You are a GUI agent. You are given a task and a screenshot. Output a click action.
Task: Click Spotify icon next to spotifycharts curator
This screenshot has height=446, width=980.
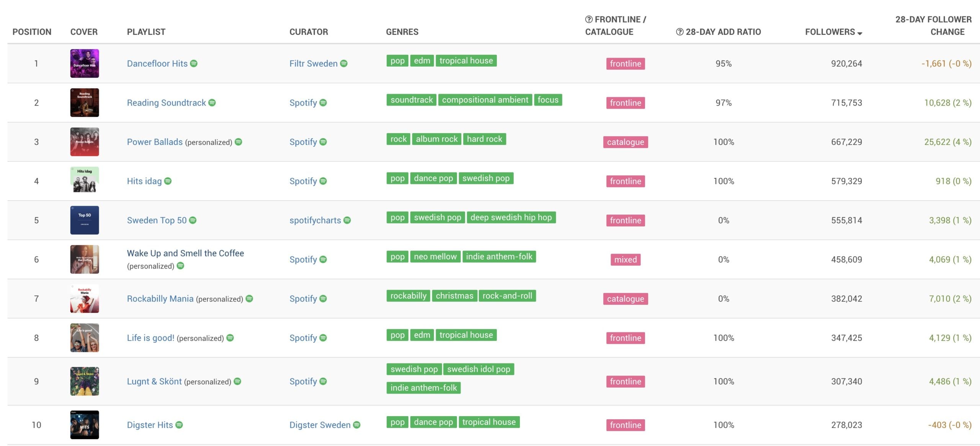pos(347,220)
